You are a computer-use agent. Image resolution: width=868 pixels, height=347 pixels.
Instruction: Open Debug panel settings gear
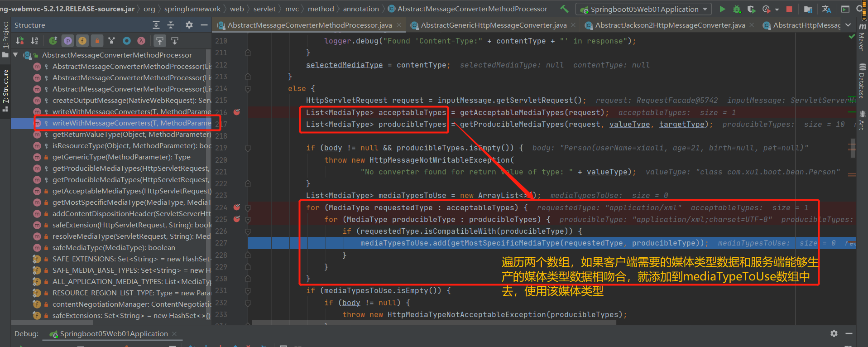834,333
